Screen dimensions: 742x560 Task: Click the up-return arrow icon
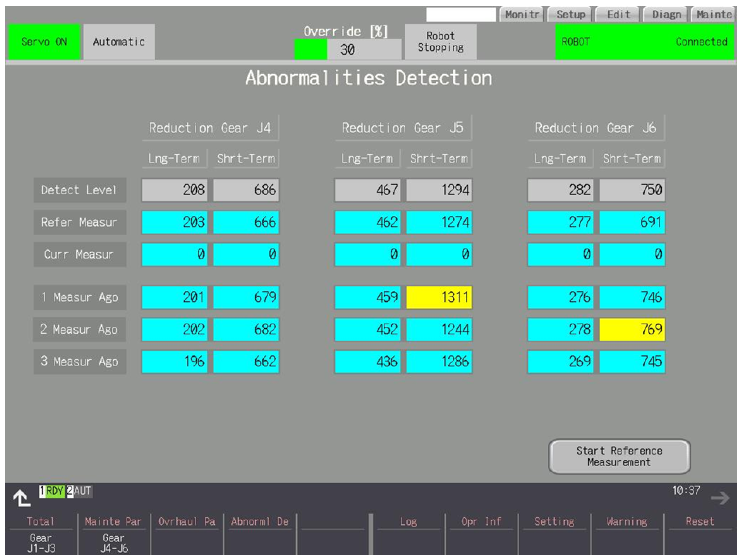point(22,498)
